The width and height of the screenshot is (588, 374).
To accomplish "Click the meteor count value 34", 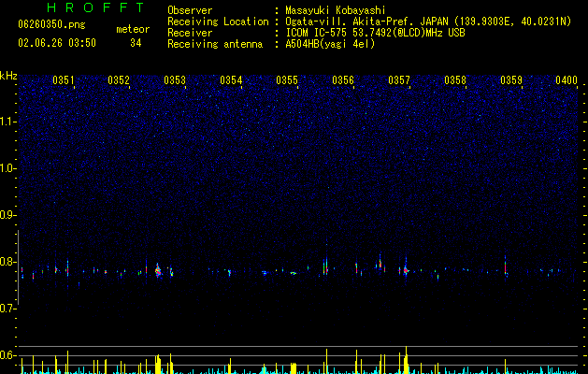I will [x=136, y=43].
